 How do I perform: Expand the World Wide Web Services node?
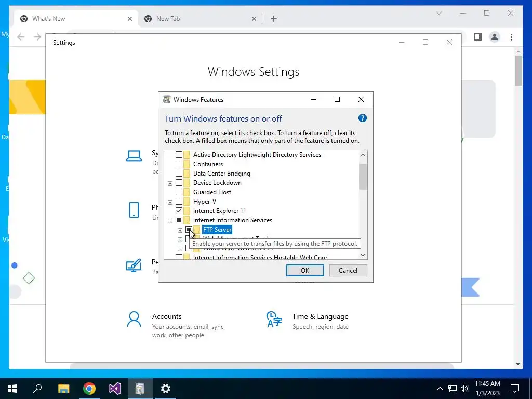180,249
